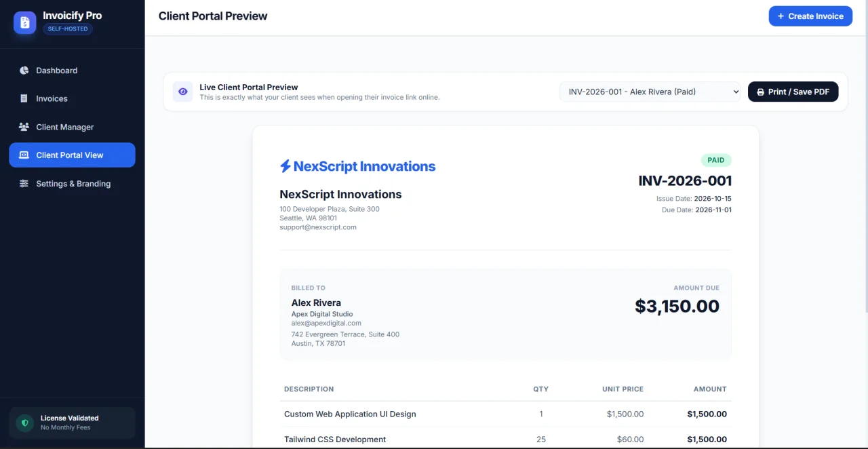
Task: Click the Invoices document icon
Action: tap(24, 98)
